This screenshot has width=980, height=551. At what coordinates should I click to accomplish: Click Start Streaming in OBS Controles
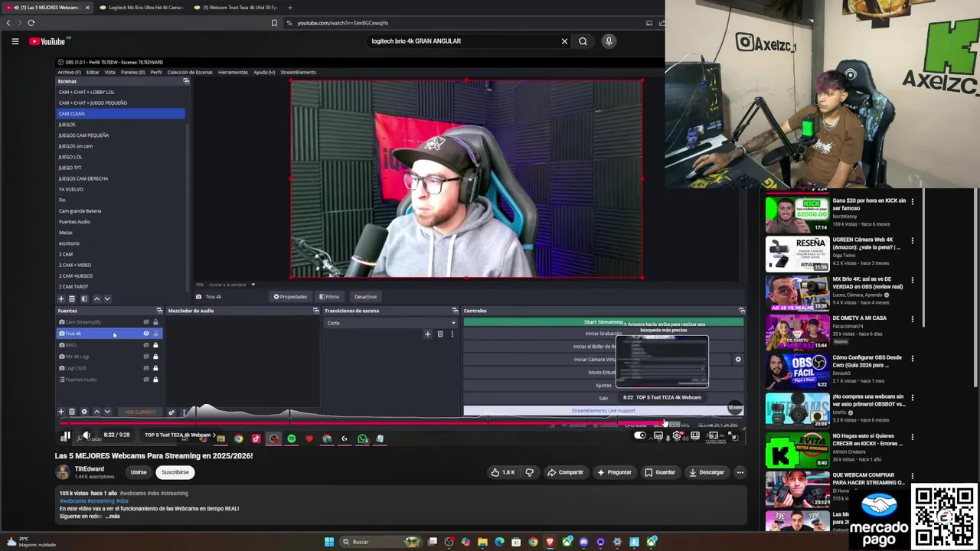point(603,322)
